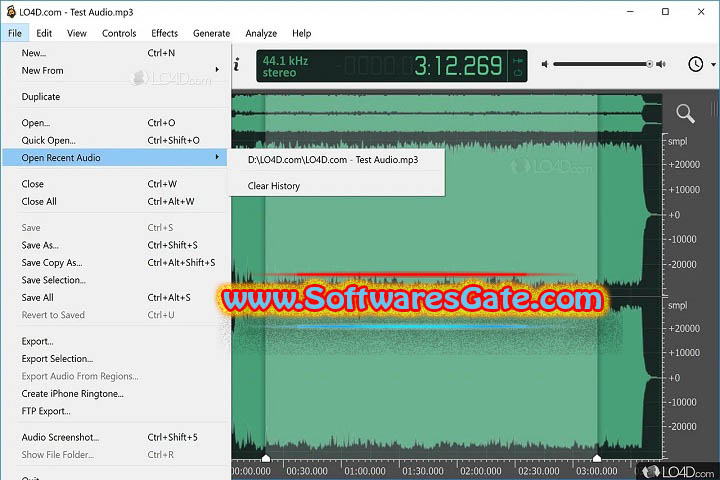Select Clear History in submenu

point(336,186)
